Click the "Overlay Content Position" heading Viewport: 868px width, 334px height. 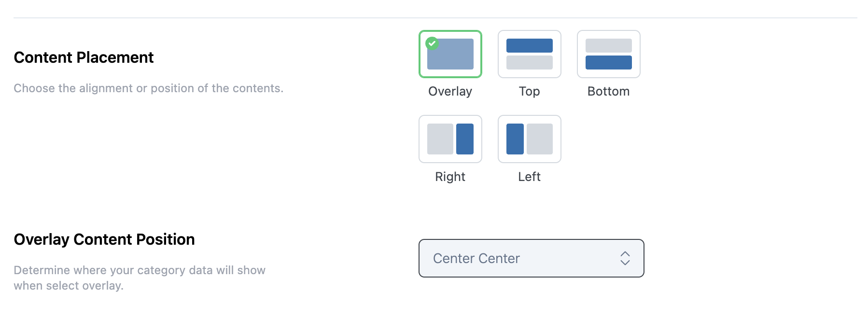(x=104, y=239)
